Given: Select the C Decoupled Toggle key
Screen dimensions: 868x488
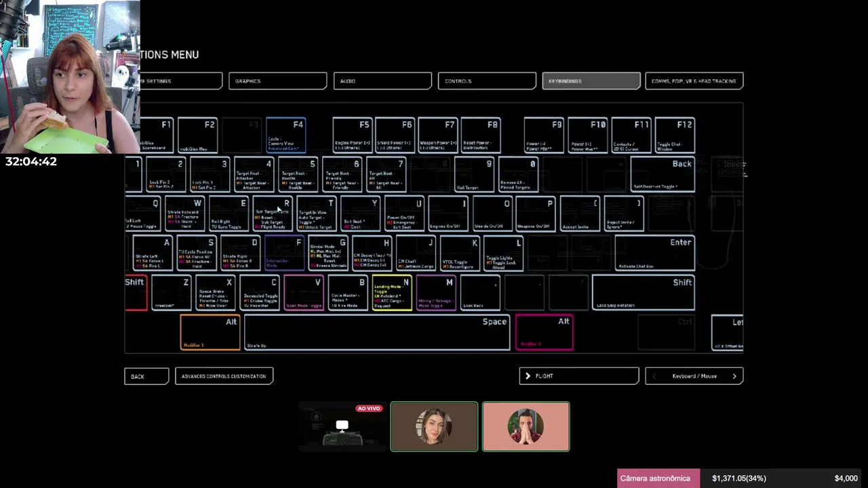Looking at the screenshot, I should (260, 293).
